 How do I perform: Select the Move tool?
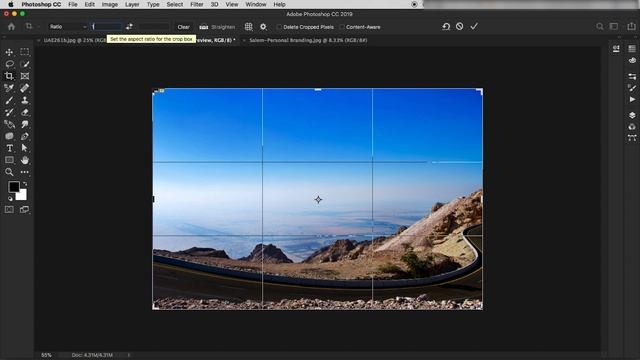tap(9, 52)
